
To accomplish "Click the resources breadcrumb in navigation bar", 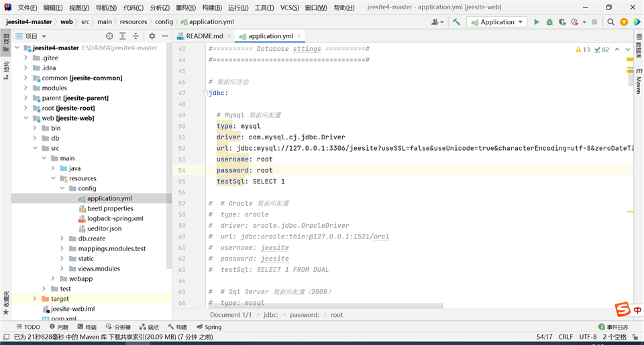I will click(133, 21).
